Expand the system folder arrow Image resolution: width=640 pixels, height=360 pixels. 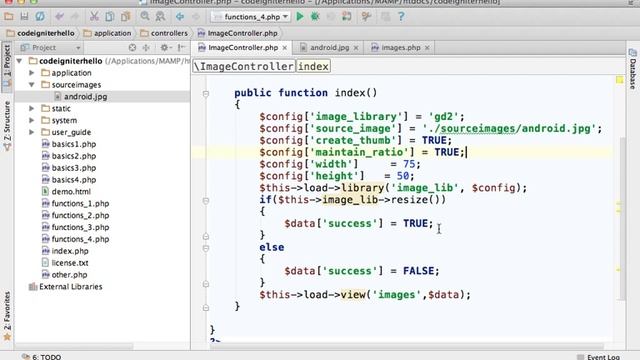31,120
